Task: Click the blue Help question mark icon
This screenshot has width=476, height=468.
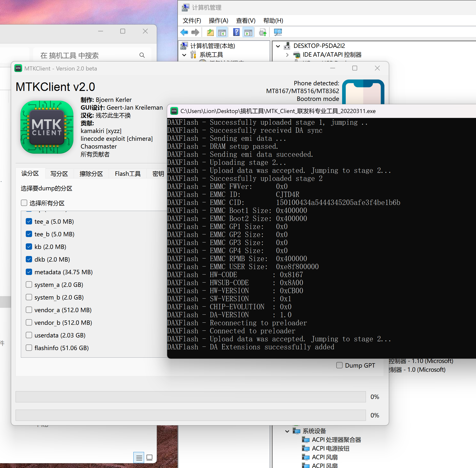Action: point(236,32)
